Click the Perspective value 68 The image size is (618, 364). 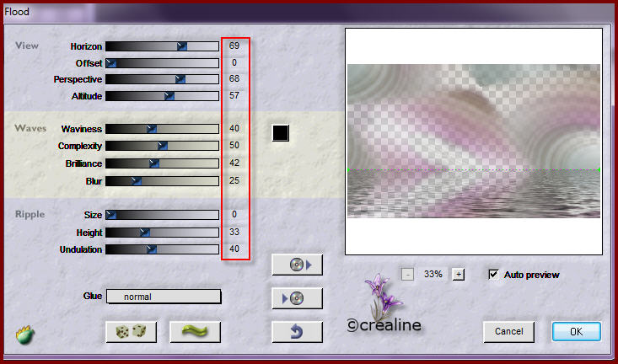tap(234, 78)
